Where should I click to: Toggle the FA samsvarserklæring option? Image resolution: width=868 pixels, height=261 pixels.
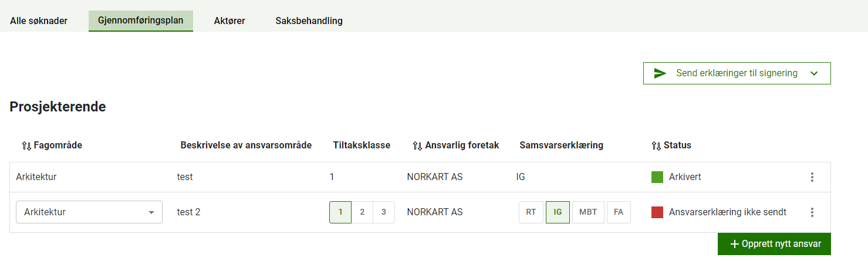tap(619, 212)
